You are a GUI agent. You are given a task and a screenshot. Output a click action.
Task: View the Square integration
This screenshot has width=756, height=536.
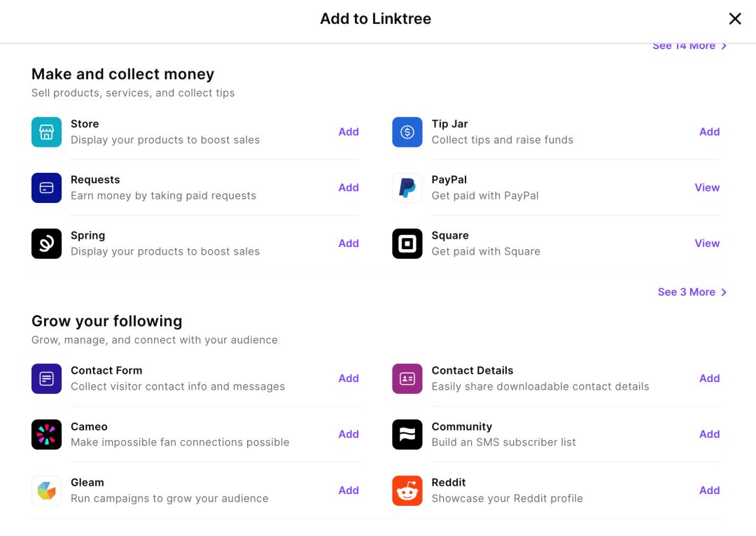tap(707, 244)
